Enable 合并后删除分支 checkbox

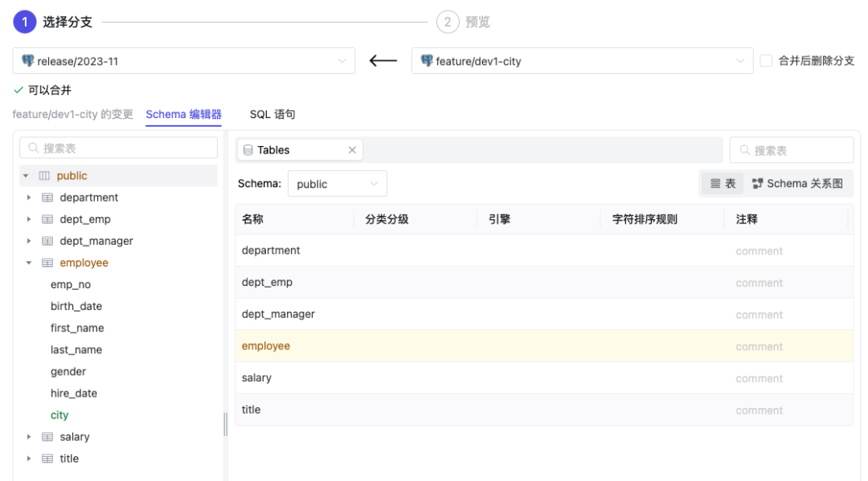(x=766, y=61)
